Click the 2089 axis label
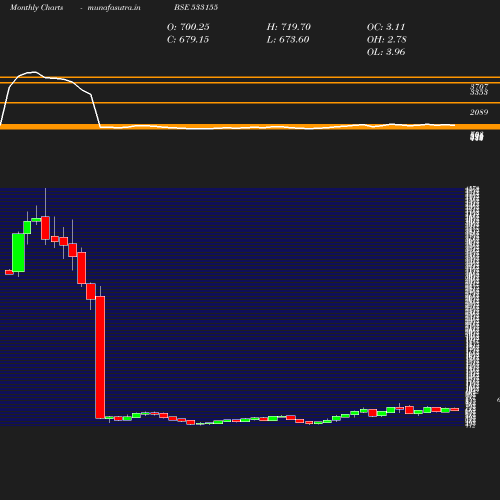Screen dimensions: 500x500 click(479, 112)
